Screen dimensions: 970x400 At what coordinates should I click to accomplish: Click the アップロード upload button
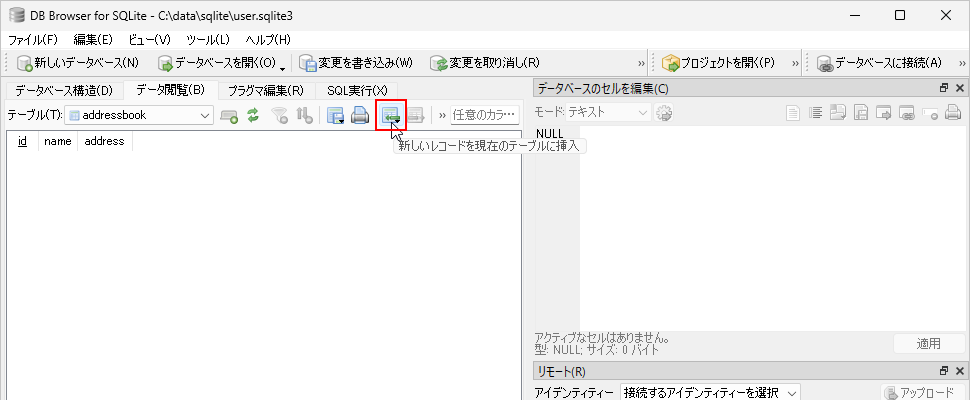click(x=922, y=393)
